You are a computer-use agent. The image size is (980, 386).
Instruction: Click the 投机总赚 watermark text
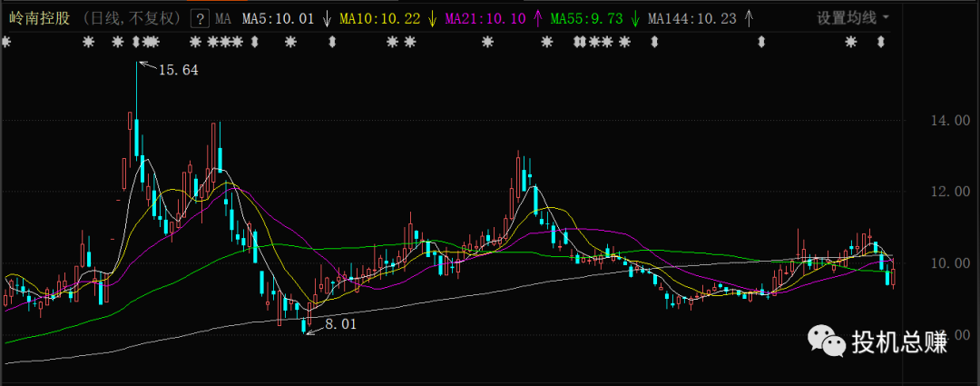pos(898,342)
